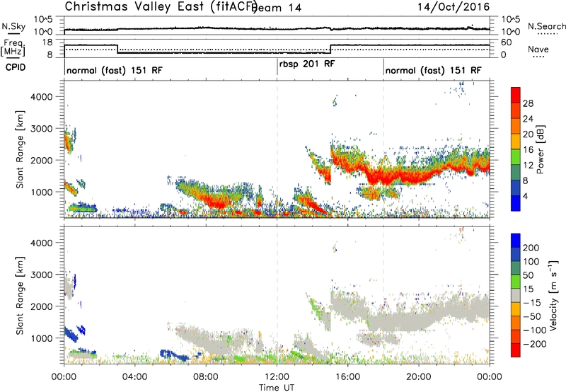Click the title 'Christmas Valley East (fitACF)'
This screenshot has width=566, height=392.
click(x=161, y=7)
